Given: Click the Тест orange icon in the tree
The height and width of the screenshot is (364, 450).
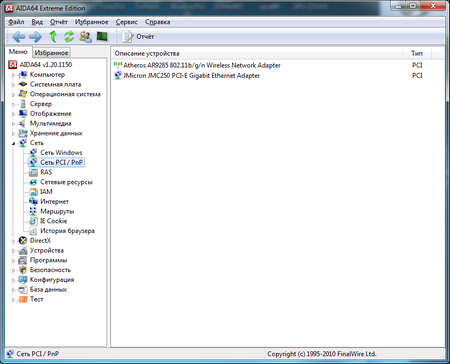Looking at the screenshot, I should coord(23,299).
